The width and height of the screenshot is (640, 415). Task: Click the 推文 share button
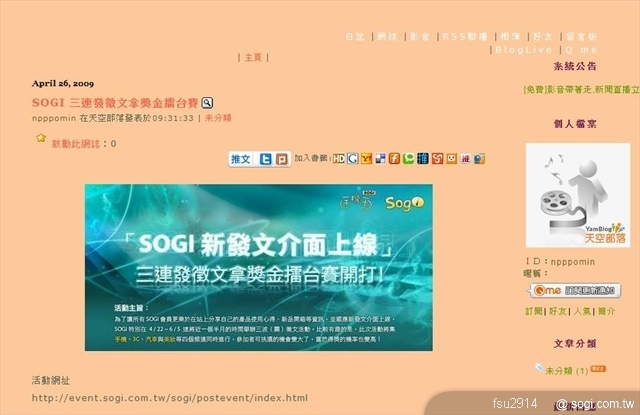240,159
